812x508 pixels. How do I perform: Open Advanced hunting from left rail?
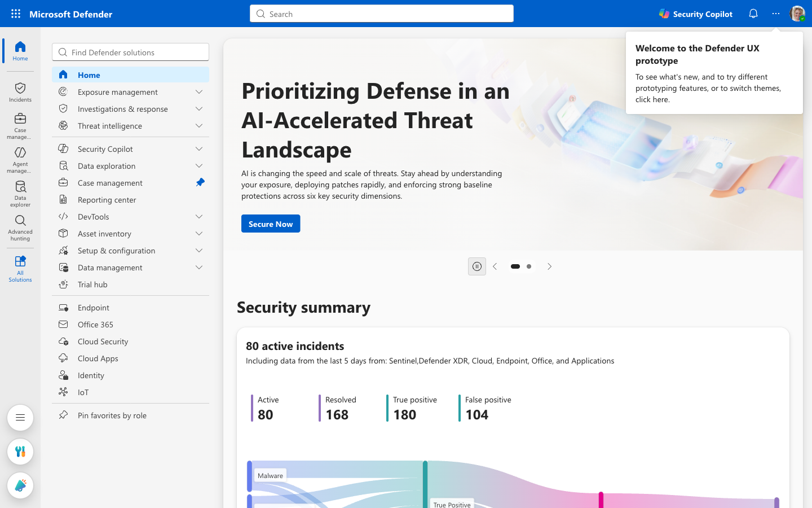coord(20,228)
